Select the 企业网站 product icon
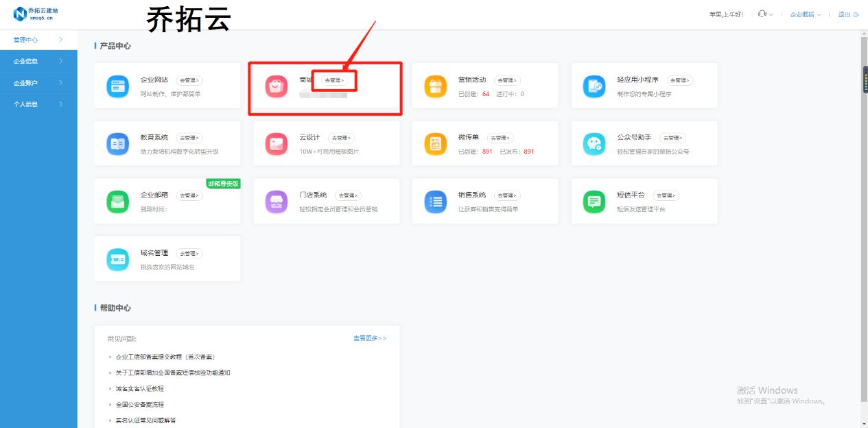The height and width of the screenshot is (428, 868). click(x=117, y=86)
